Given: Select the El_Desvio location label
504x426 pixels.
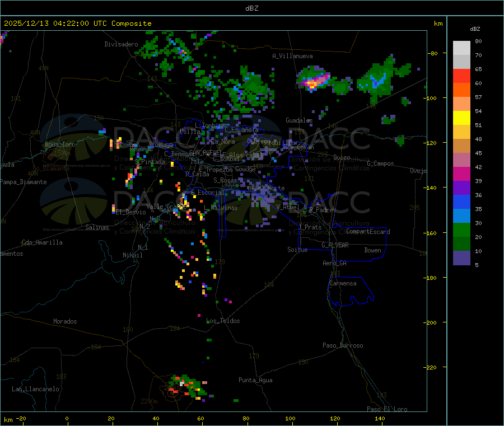Looking at the screenshot, I should pos(130,212).
